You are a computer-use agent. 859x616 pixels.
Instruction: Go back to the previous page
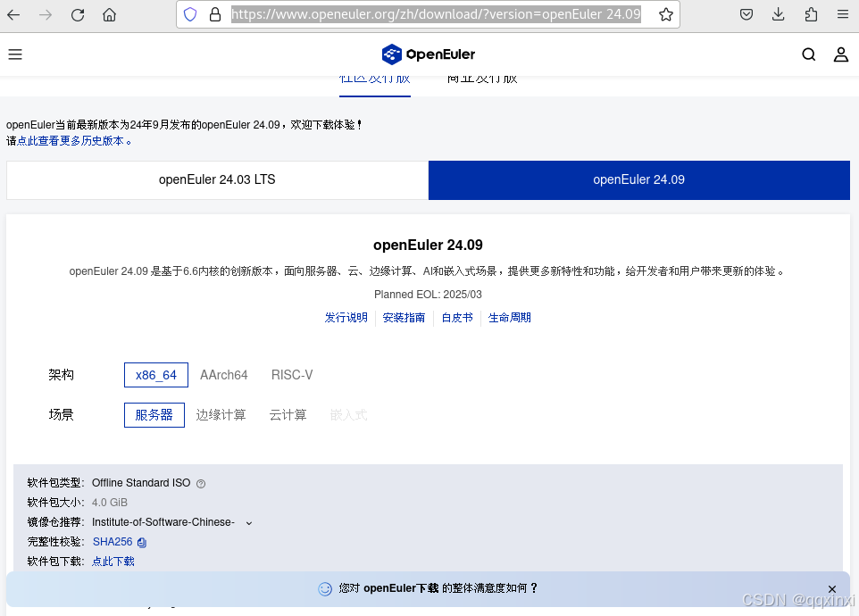tap(13, 15)
